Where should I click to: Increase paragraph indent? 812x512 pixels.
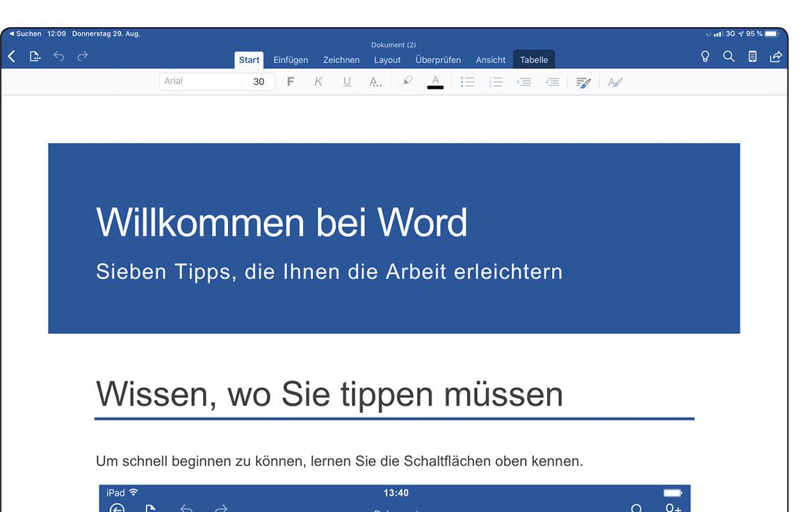(552, 82)
